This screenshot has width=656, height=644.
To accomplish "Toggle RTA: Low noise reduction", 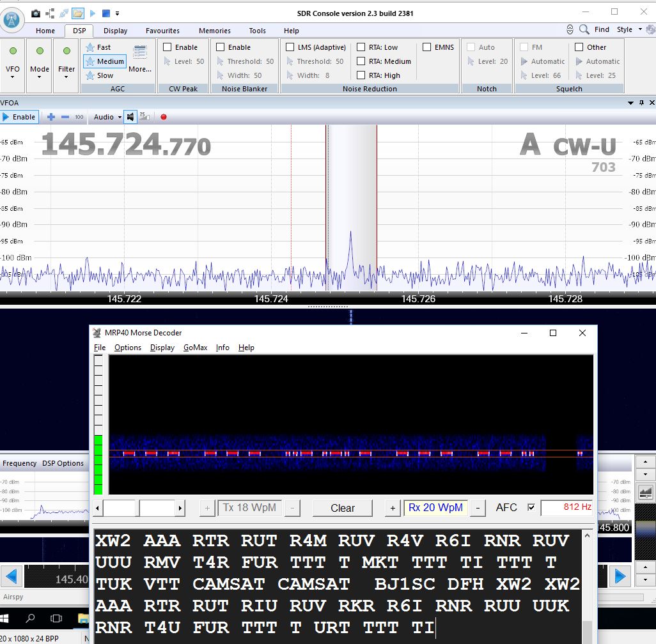I will [x=361, y=47].
